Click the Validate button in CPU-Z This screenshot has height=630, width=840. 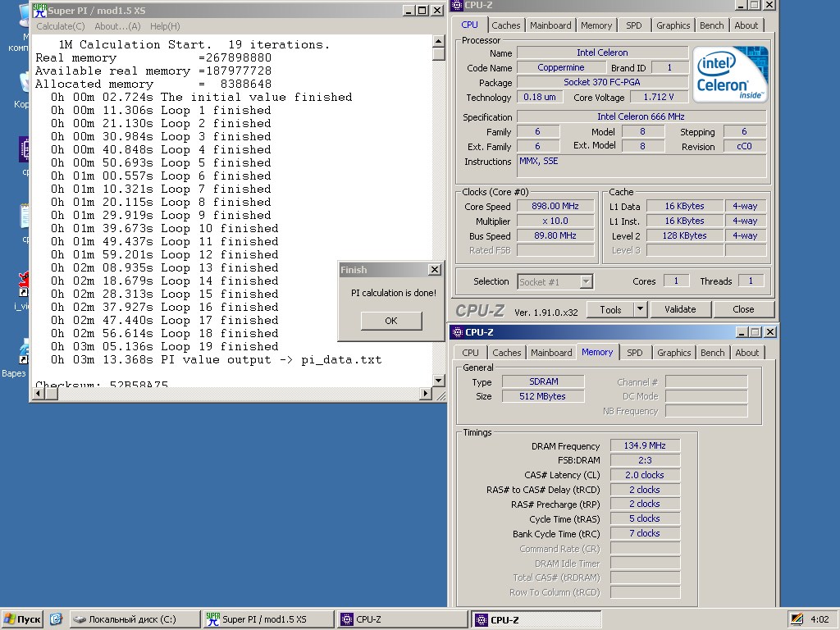tap(680, 309)
